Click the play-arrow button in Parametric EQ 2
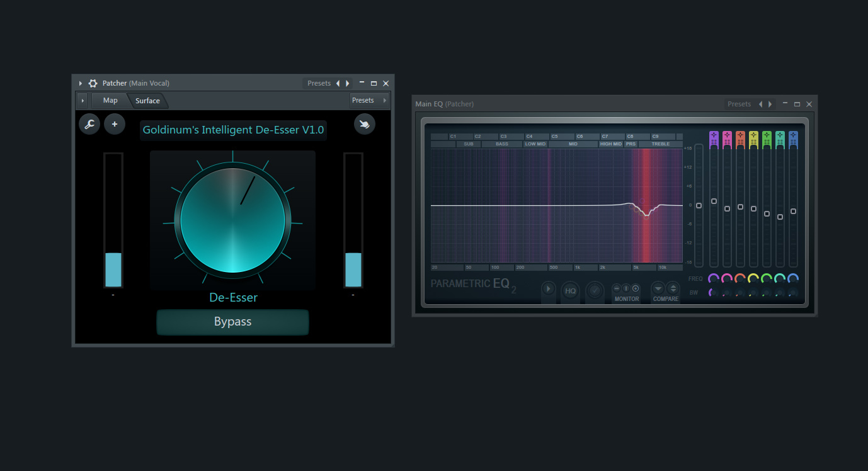Viewport: 868px width, 471px height. [549, 289]
